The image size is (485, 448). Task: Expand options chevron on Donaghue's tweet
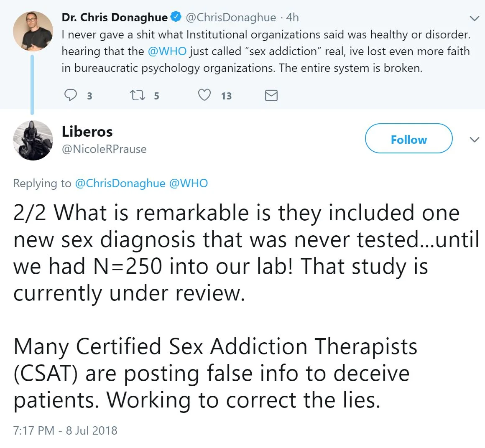coord(474,18)
